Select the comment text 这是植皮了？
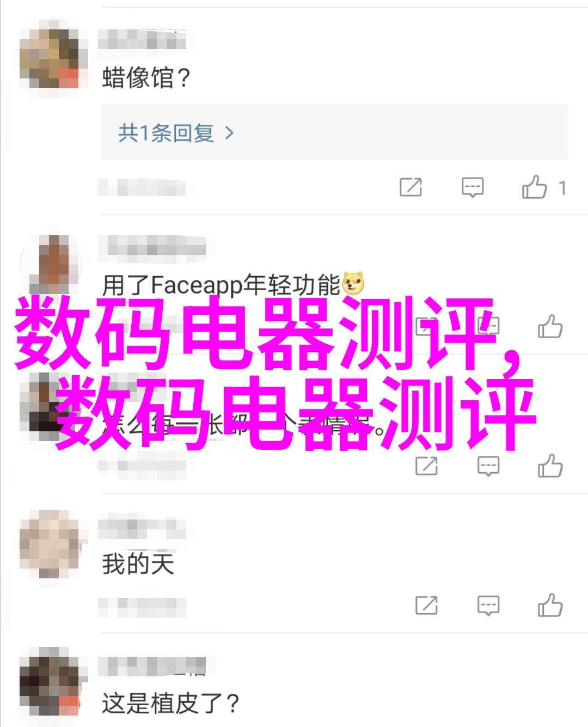 171,703
